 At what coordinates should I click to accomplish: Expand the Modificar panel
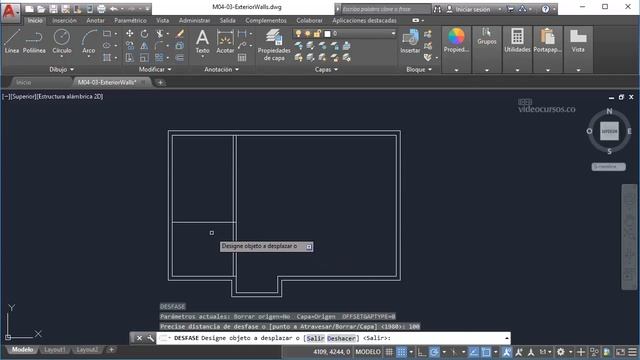point(155,69)
